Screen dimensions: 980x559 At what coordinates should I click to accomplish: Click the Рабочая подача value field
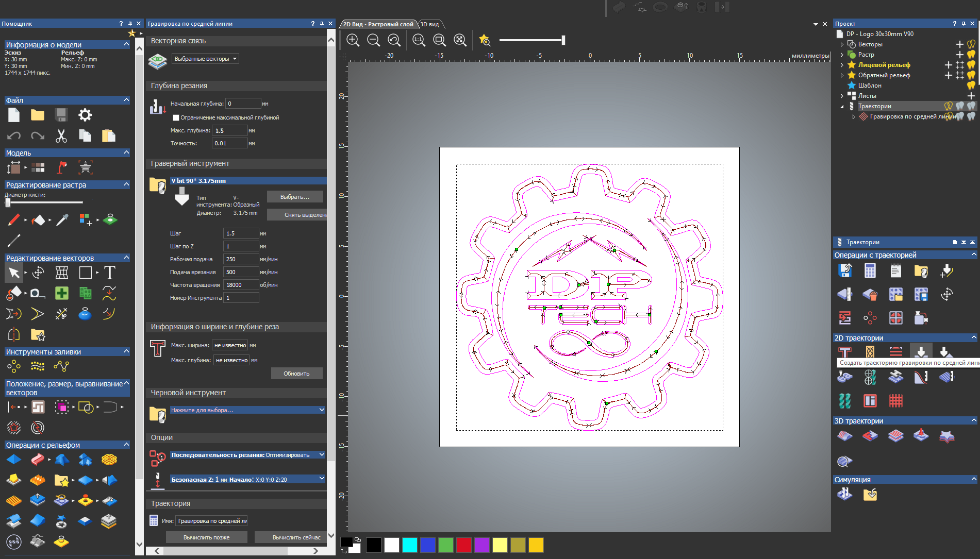tap(241, 259)
